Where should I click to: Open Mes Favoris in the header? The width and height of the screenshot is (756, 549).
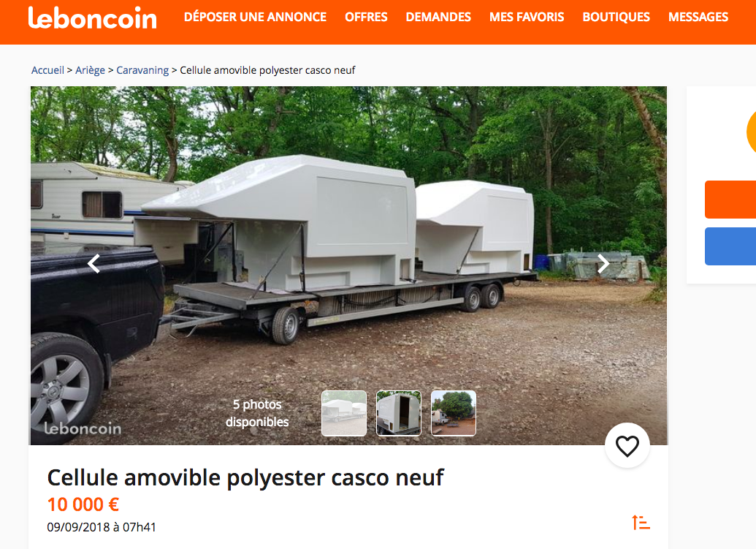[x=527, y=18]
